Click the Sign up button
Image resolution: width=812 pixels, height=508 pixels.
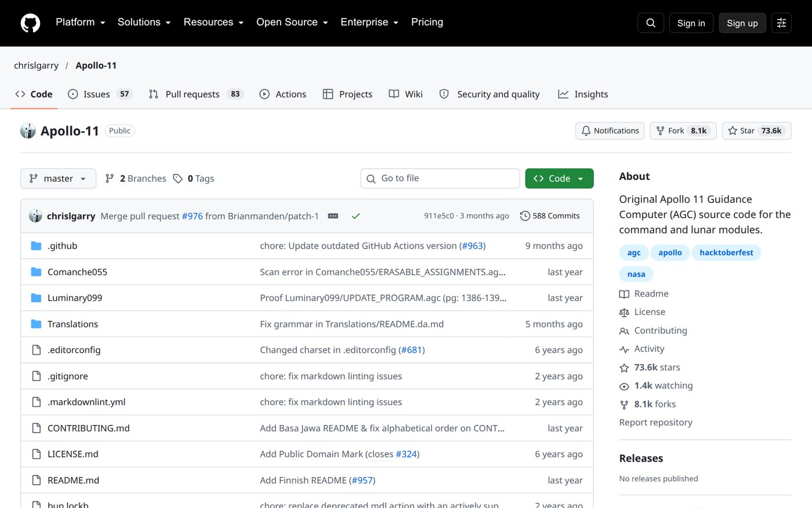(x=742, y=23)
